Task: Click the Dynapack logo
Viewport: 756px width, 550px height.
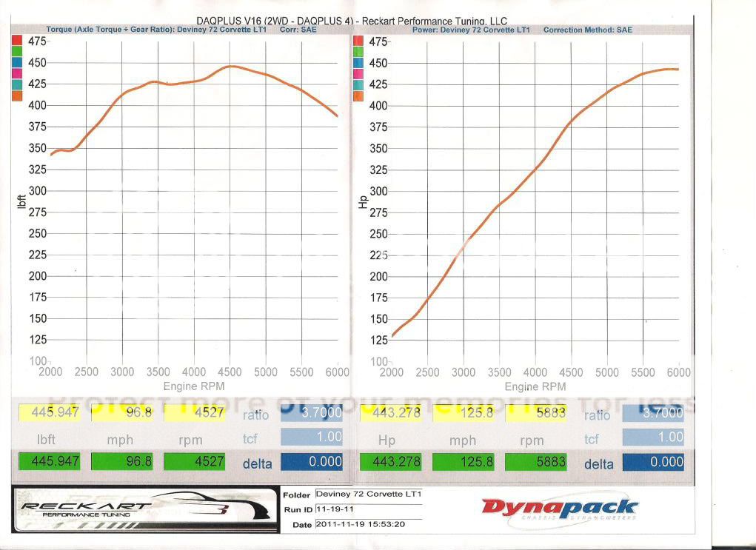Action: click(x=559, y=509)
